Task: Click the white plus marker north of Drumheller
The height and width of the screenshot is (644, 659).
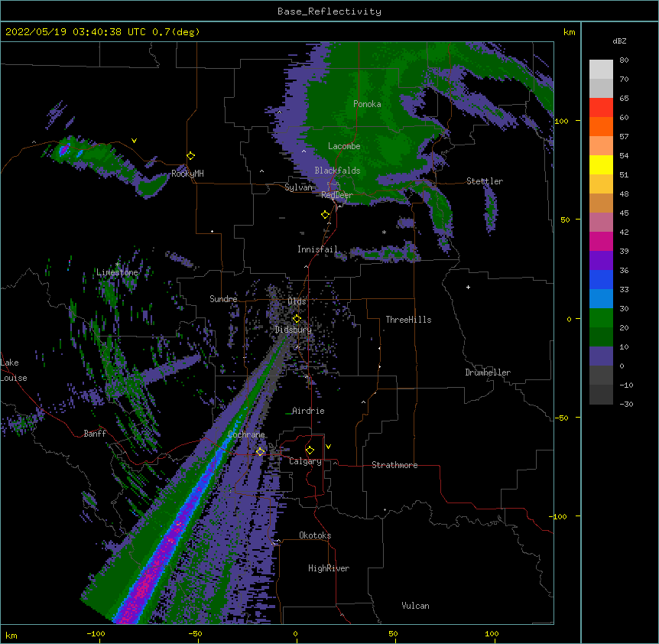Action: pos(468,287)
